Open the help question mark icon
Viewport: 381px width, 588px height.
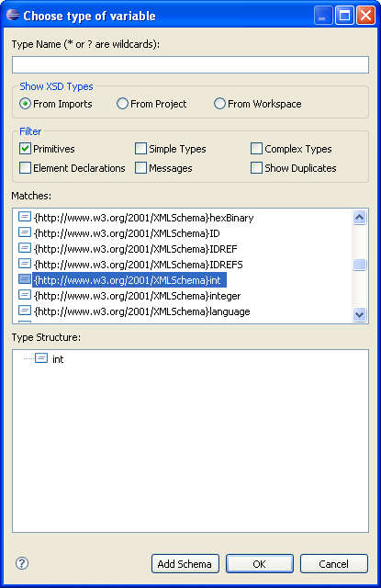click(x=22, y=563)
